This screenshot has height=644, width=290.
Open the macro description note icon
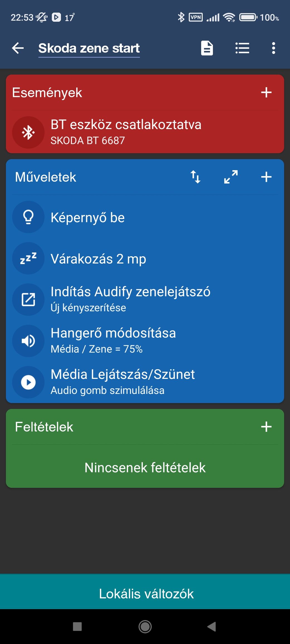pyautogui.click(x=207, y=48)
